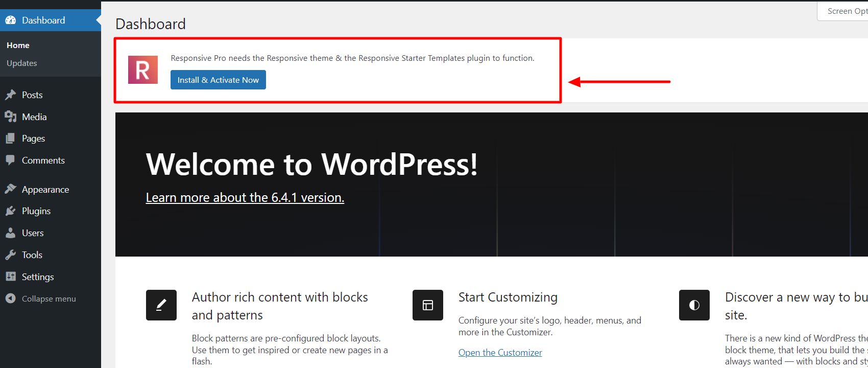This screenshot has width=868, height=368.
Task: Click the Users person icon
Action: click(11, 233)
